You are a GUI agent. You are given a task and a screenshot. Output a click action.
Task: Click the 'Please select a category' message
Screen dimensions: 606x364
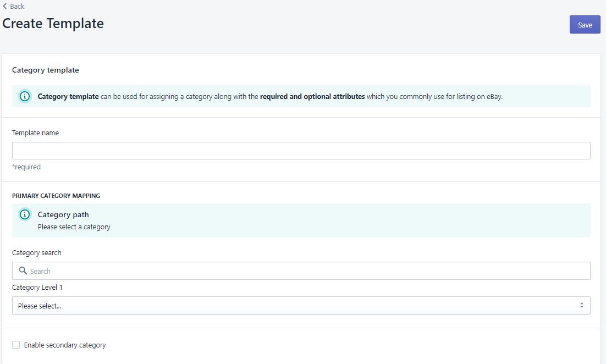[x=74, y=227]
